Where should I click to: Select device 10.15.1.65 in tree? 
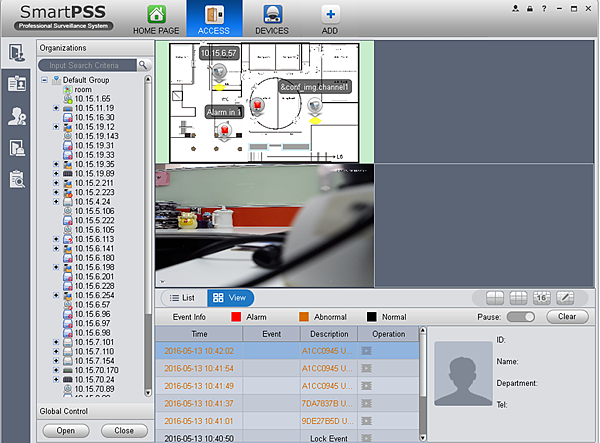(87, 99)
